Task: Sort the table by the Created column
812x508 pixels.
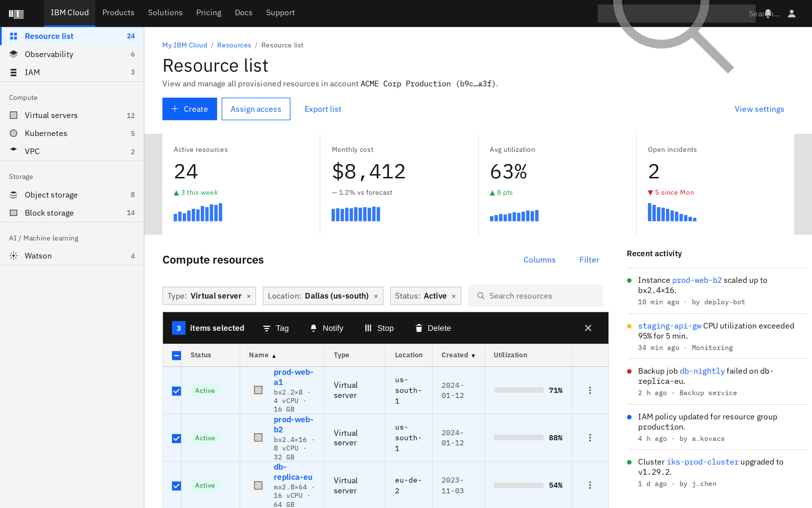Action: 458,355
